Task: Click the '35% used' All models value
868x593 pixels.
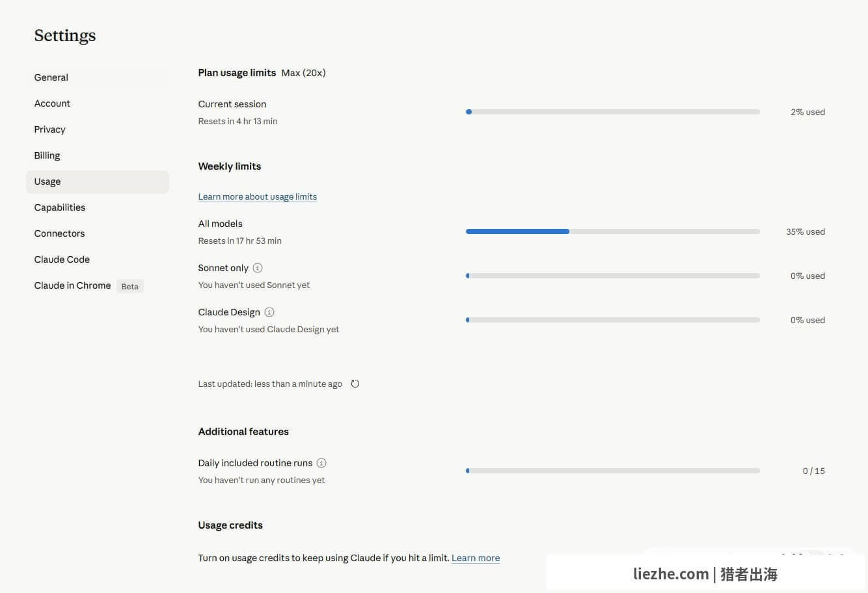Action: [x=806, y=231]
